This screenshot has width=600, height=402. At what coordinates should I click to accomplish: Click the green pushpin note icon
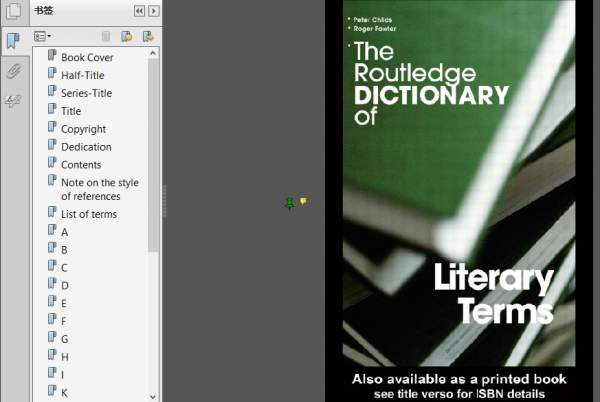pos(290,203)
